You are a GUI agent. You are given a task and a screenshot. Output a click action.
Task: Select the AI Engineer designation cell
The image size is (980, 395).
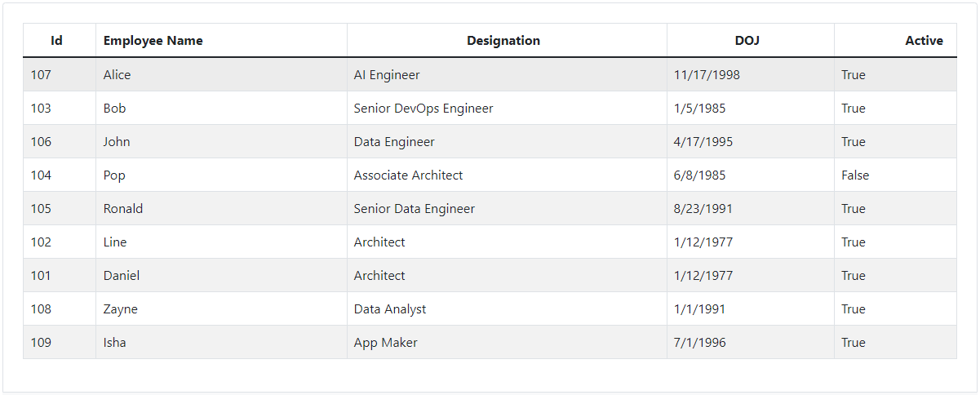pos(387,75)
